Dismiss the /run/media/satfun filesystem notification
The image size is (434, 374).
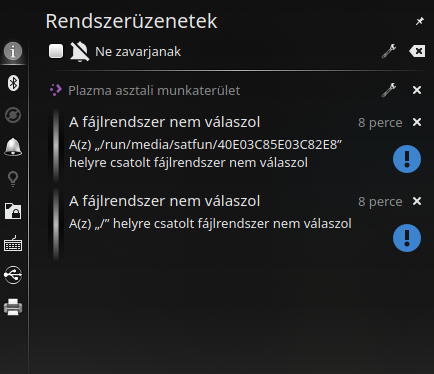(x=417, y=122)
